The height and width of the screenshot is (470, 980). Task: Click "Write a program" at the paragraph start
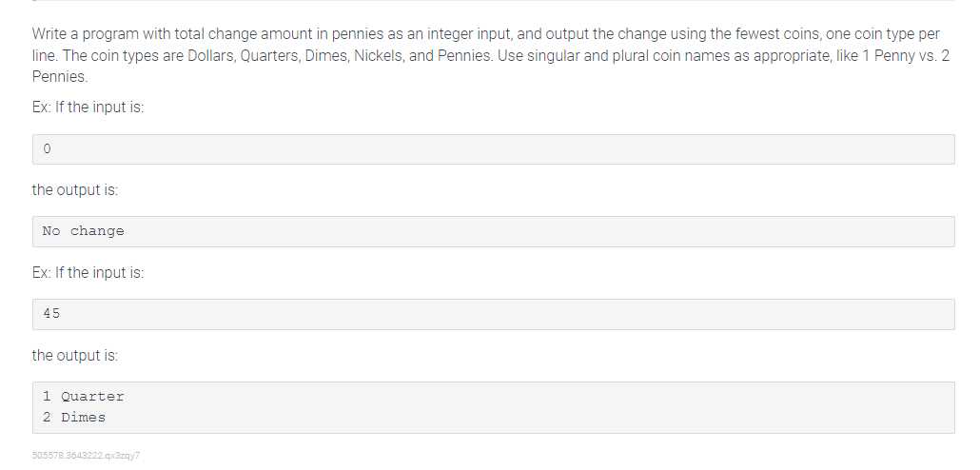[85, 34]
